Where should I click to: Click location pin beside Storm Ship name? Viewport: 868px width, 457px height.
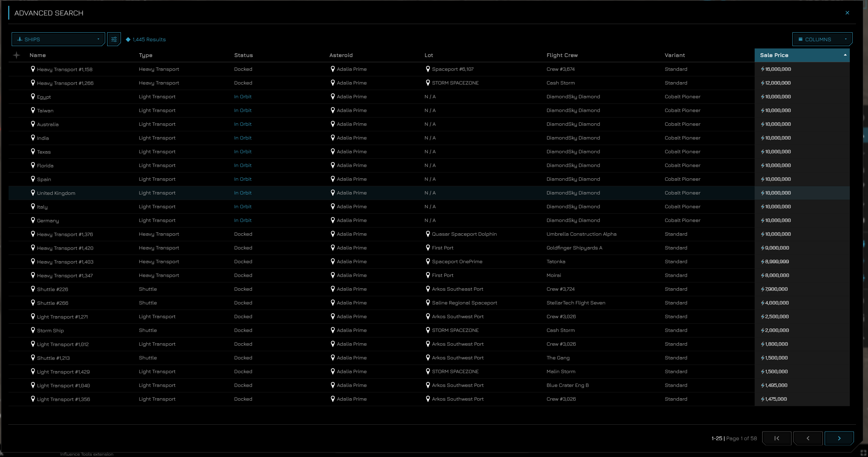click(x=33, y=330)
